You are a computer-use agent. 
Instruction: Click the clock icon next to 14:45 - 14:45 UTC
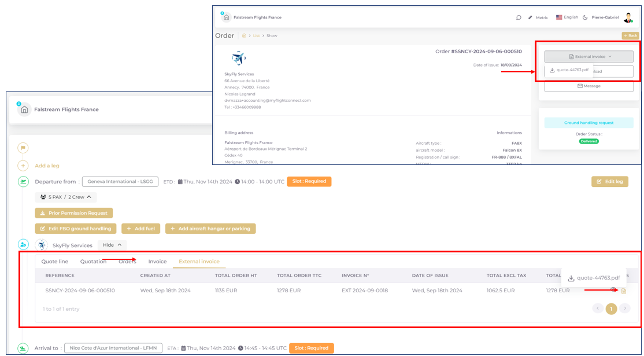[x=240, y=348]
